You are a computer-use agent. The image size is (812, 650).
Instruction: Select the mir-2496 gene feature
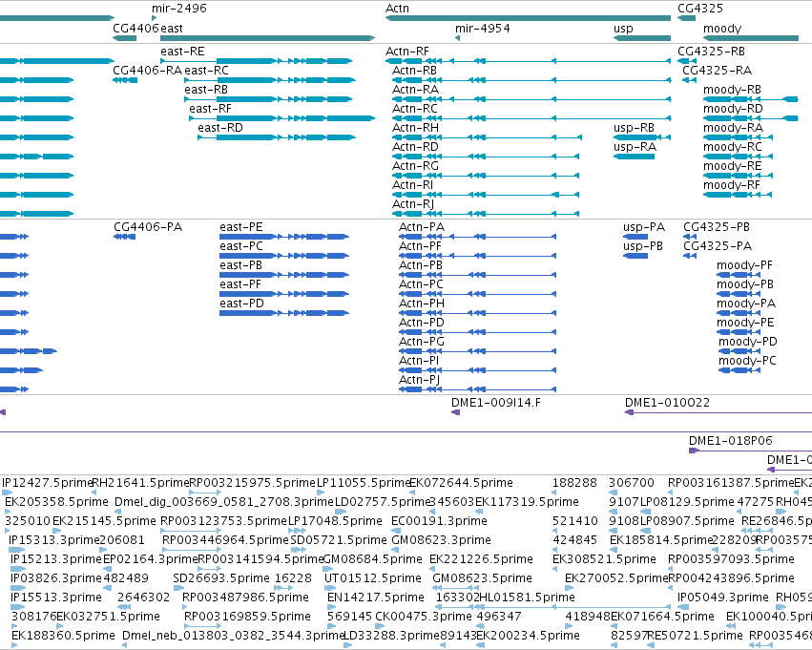click(x=155, y=18)
